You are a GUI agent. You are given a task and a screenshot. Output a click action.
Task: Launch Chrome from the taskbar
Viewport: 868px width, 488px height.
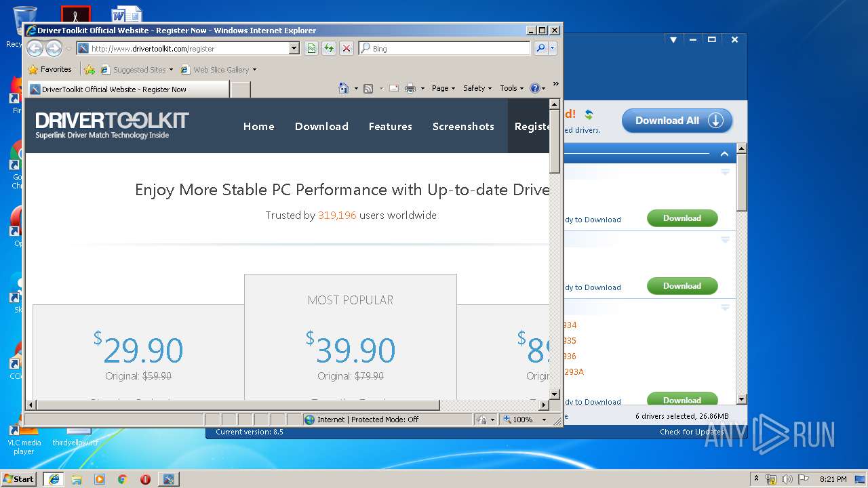point(122,479)
